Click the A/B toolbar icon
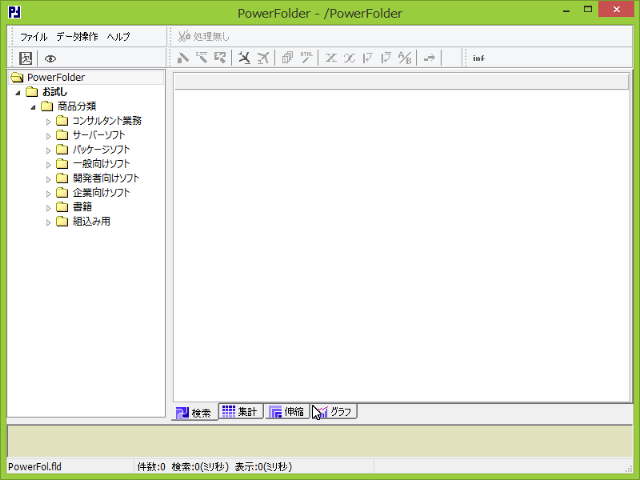Screen dimensions: 640x480 (x=404, y=58)
